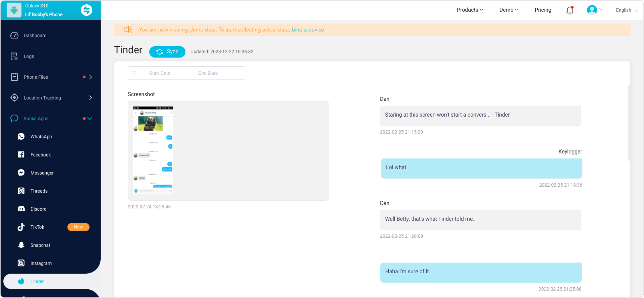Click the 'Lol what' message bubble

[482, 168]
